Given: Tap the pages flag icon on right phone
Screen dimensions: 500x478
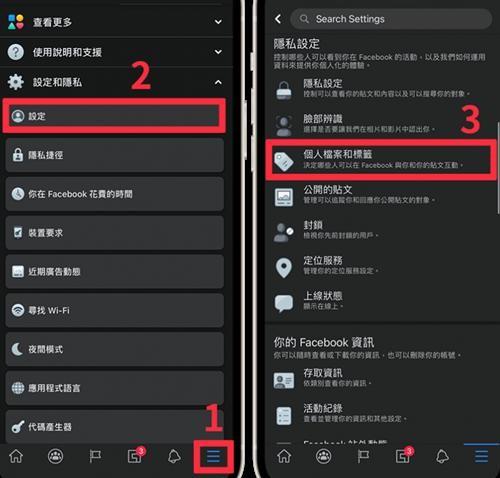Looking at the screenshot, I should 363,456.
